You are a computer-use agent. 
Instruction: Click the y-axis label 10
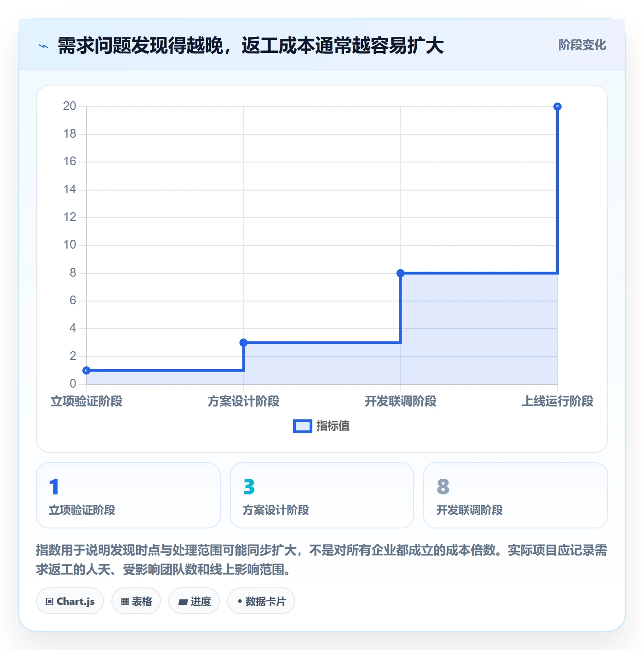[69, 245]
